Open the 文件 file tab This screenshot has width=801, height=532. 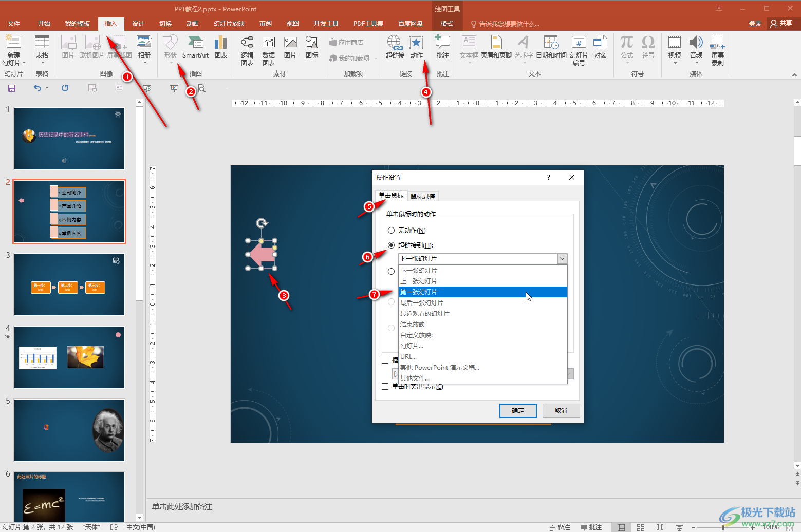(x=14, y=24)
